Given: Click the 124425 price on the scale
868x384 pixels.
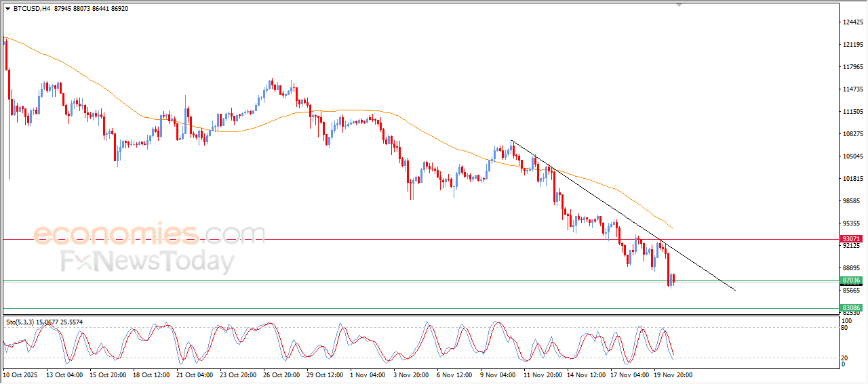Looking at the screenshot, I should [851, 22].
